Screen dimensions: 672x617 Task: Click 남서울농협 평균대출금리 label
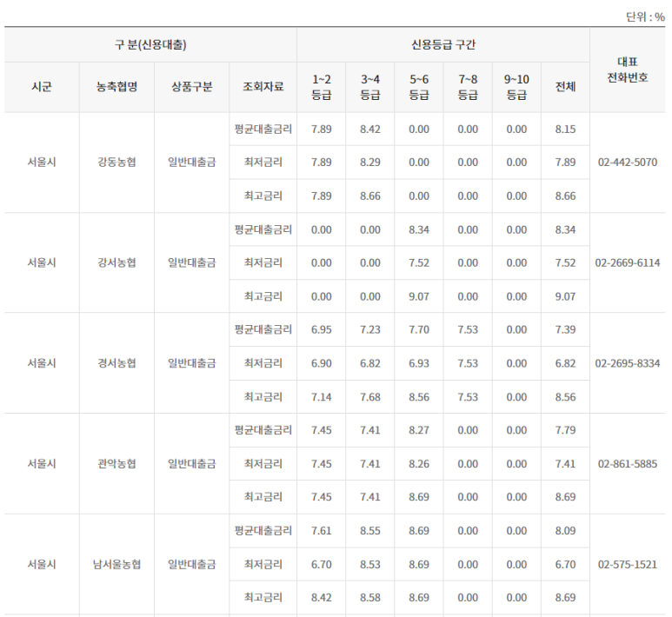[263, 530]
